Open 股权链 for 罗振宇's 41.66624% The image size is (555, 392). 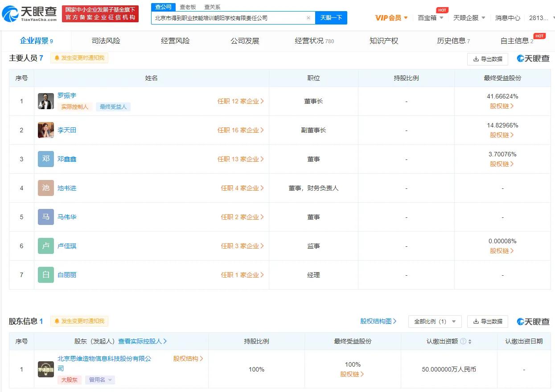pos(502,106)
